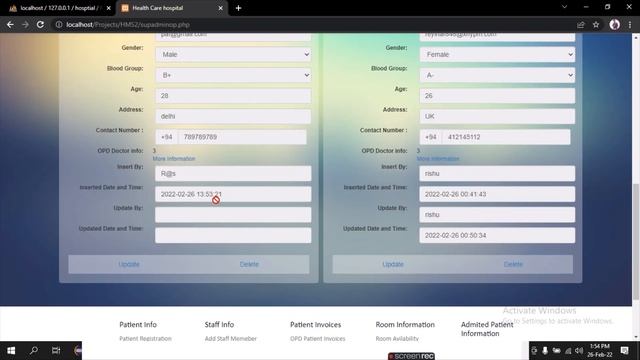Viewport: 640px width, 360px height.
Task: Click microphone tray icon
Action: [x=545, y=351]
